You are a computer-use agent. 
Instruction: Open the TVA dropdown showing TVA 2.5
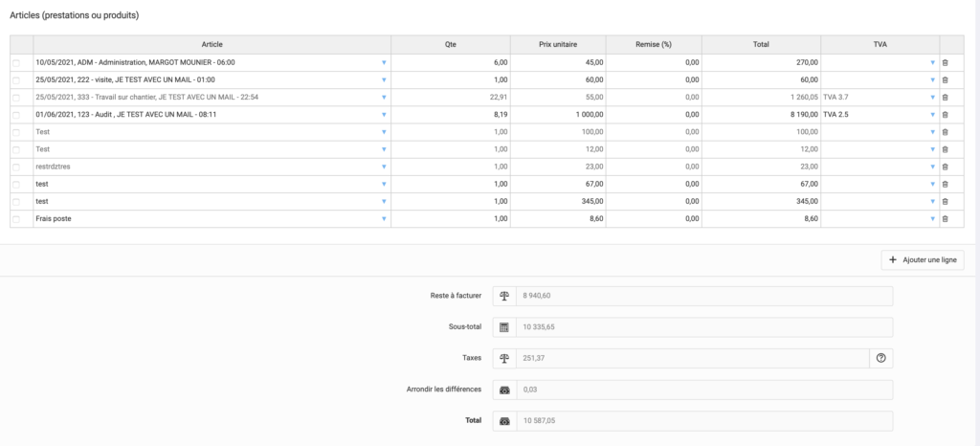tap(932, 115)
